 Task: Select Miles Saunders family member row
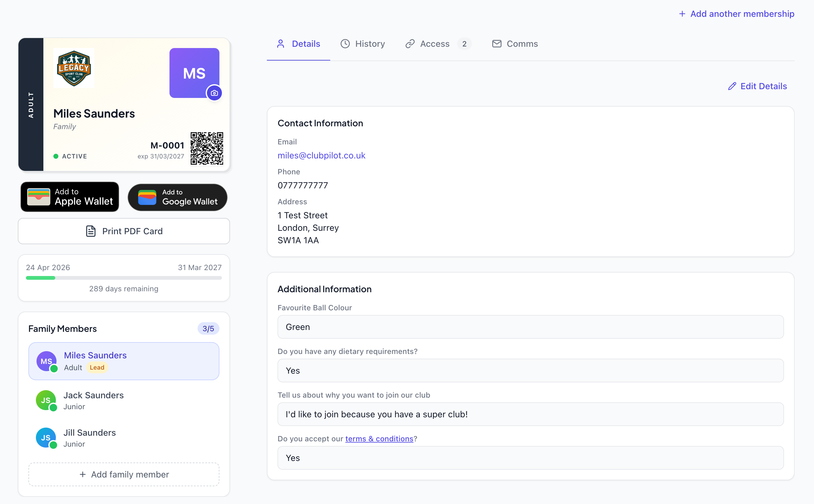pos(124,361)
